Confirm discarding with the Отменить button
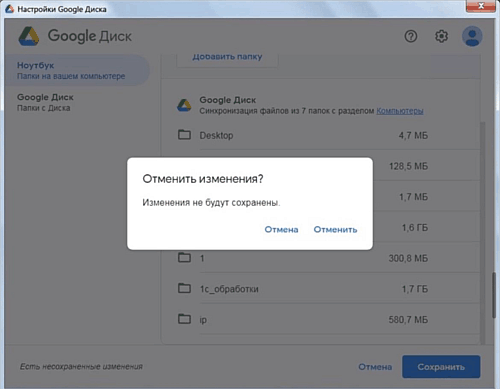The image size is (500, 389). pos(335,229)
